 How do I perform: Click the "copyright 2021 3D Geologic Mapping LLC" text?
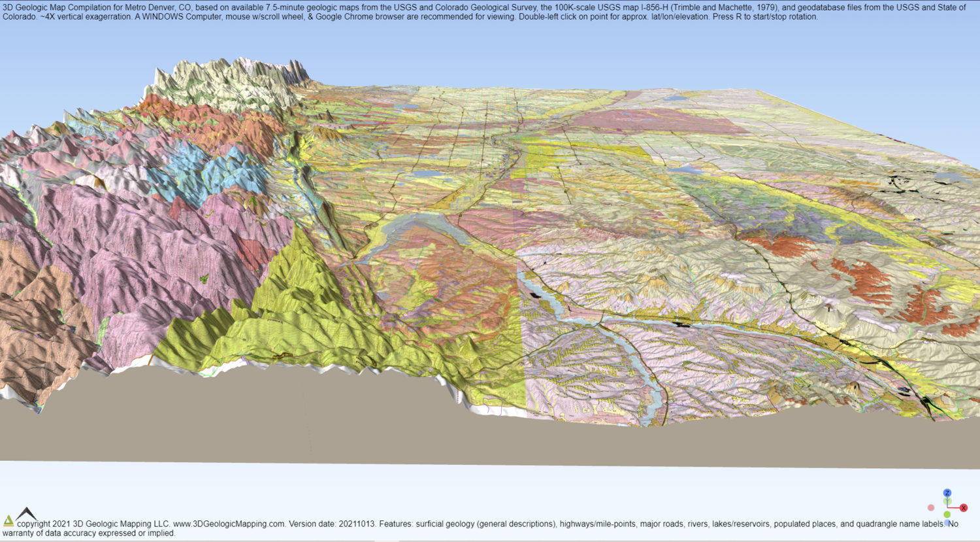point(93,524)
